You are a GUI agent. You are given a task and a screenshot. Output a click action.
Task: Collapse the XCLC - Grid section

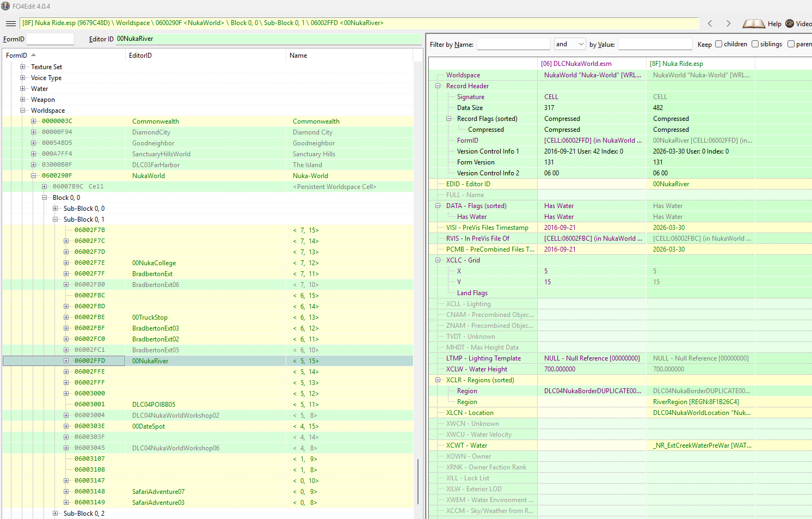[438, 260]
